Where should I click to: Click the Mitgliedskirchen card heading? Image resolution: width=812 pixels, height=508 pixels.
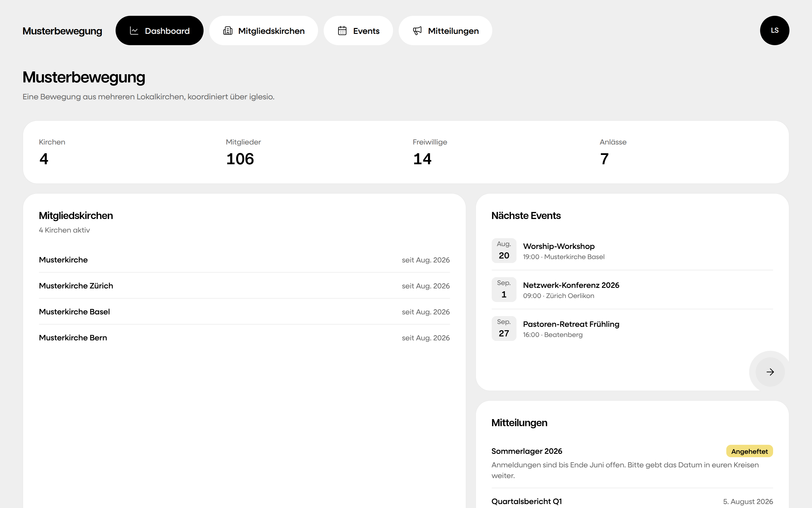76,216
